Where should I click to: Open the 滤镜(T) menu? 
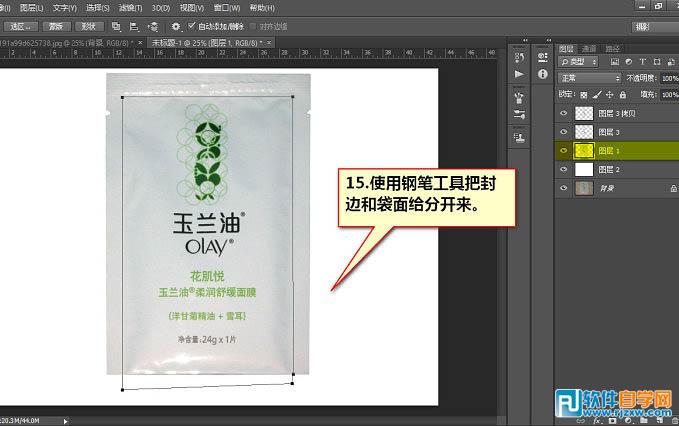coord(130,8)
